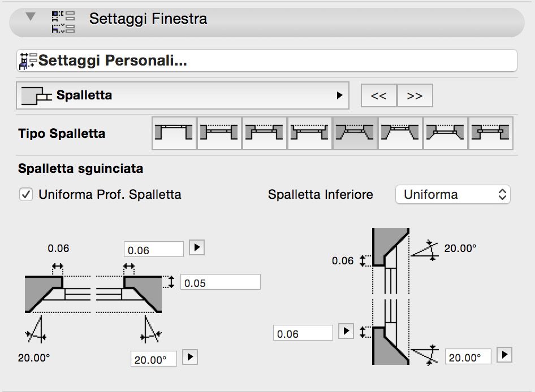Collapse the Settaggi Finestra panel
535x392 pixels.
pos(31,18)
